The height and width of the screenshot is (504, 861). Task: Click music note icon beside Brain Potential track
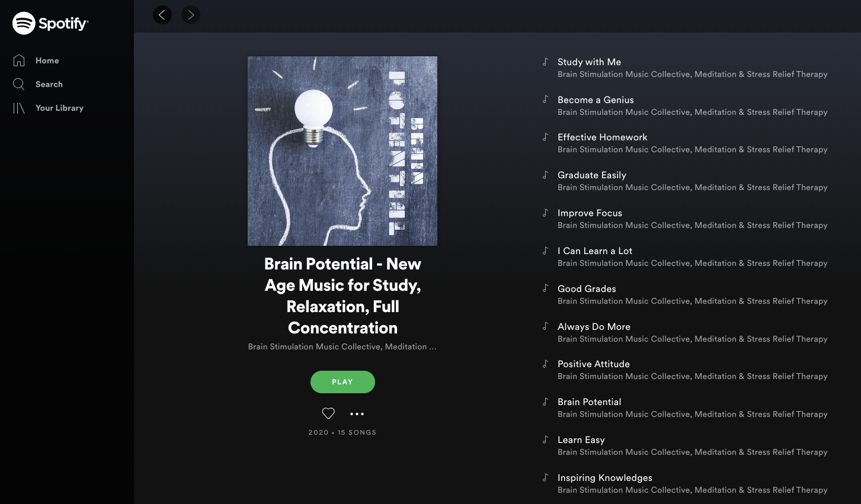coord(546,402)
